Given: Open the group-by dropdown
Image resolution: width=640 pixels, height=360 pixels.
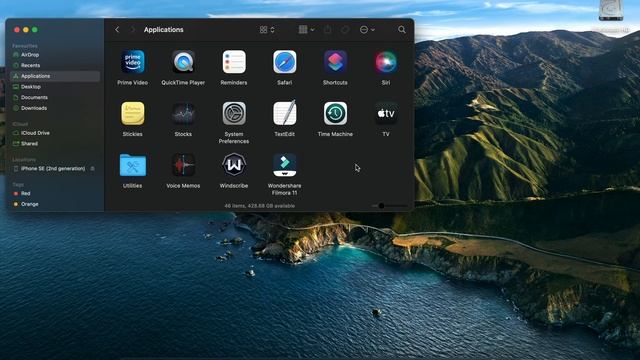Looking at the screenshot, I should [307, 29].
